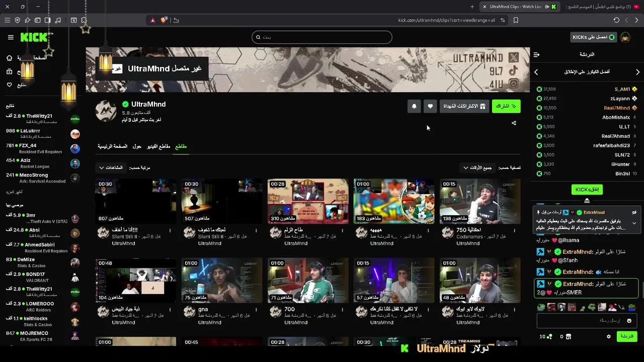Open the Instagram link on banner
Viewport: 644px width, 362px height.
tap(514, 84)
